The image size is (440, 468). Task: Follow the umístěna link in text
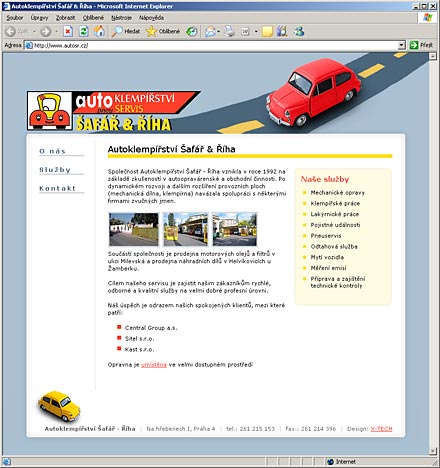tap(154, 365)
